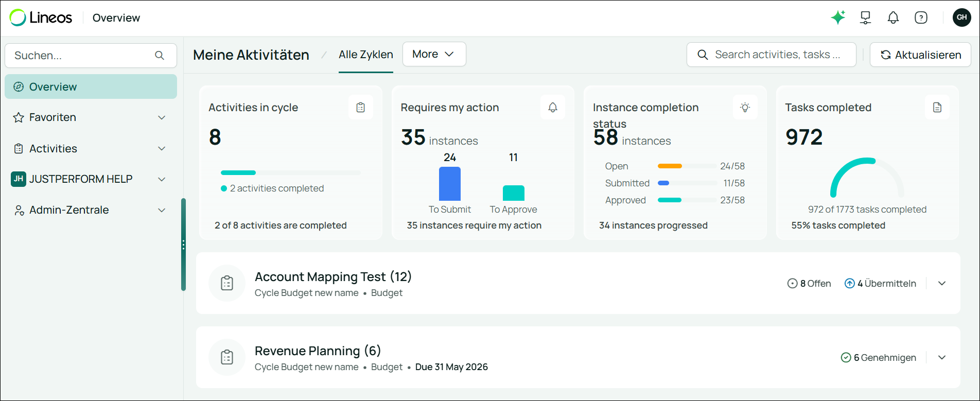
Task: Click bell icon on Requires my action card
Action: (553, 107)
